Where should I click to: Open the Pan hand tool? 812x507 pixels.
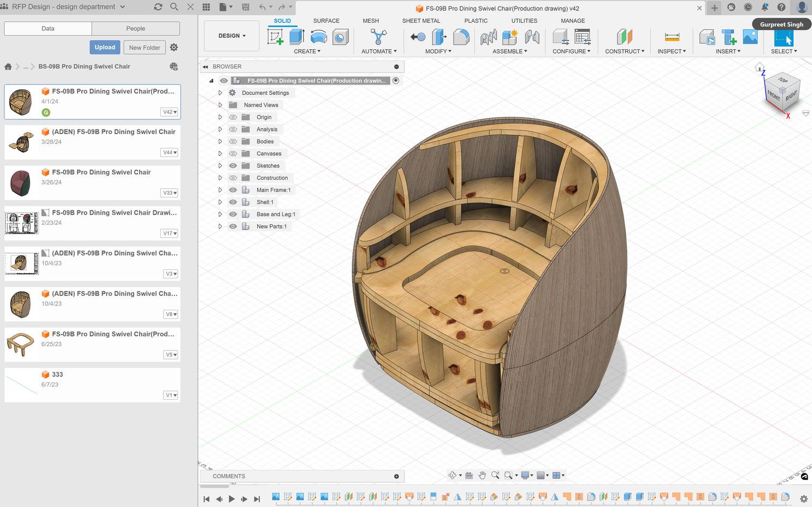(482, 475)
